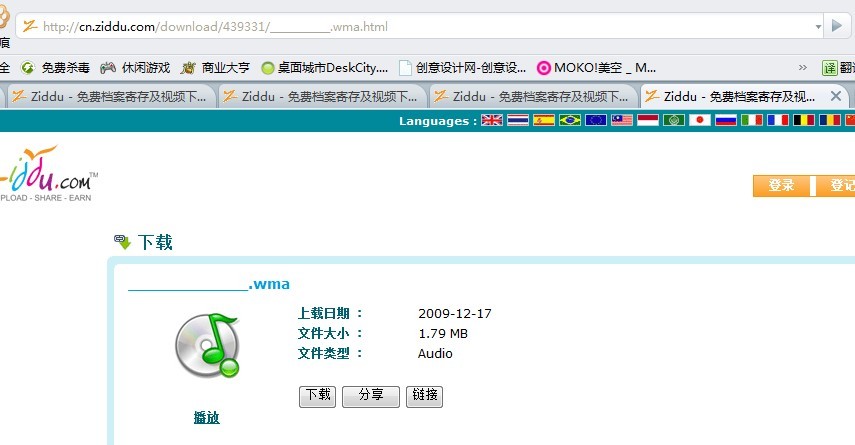Switch language using the Spain flag
This screenshot has width=855, height=445.
[544, 121]
